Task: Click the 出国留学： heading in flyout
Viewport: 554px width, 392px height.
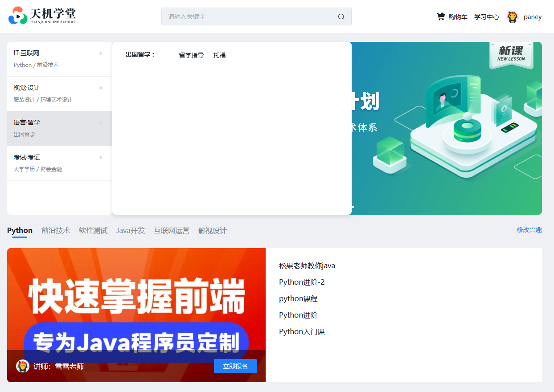Action: [140, 55]
